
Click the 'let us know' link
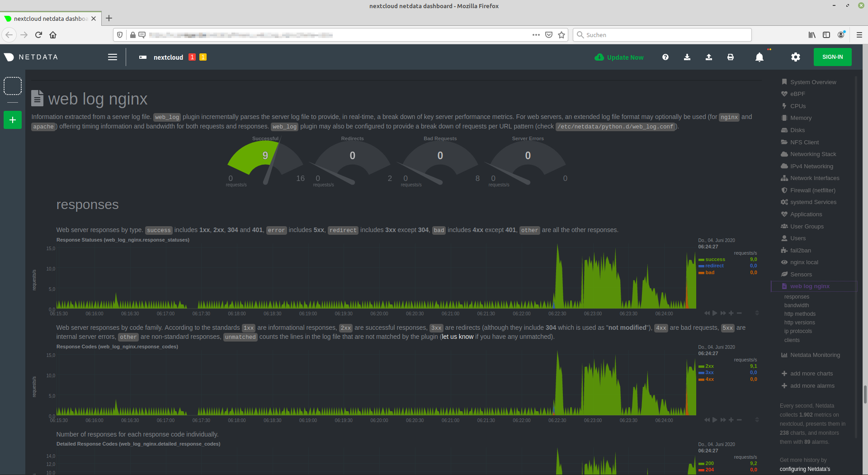click(458, 337)
